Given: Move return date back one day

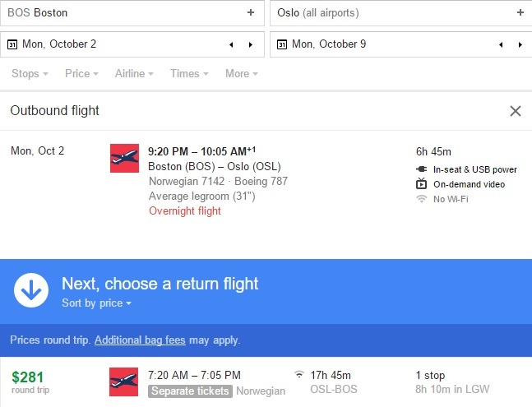Looking at the screenshot, I should 501,44.
